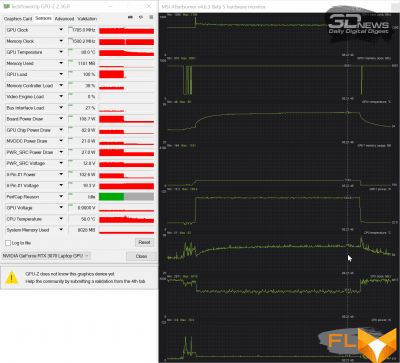This screenshot has width=400, height=363.
Task: Click the GPU-Z title bar app icon
Action: tap(7, 6)
